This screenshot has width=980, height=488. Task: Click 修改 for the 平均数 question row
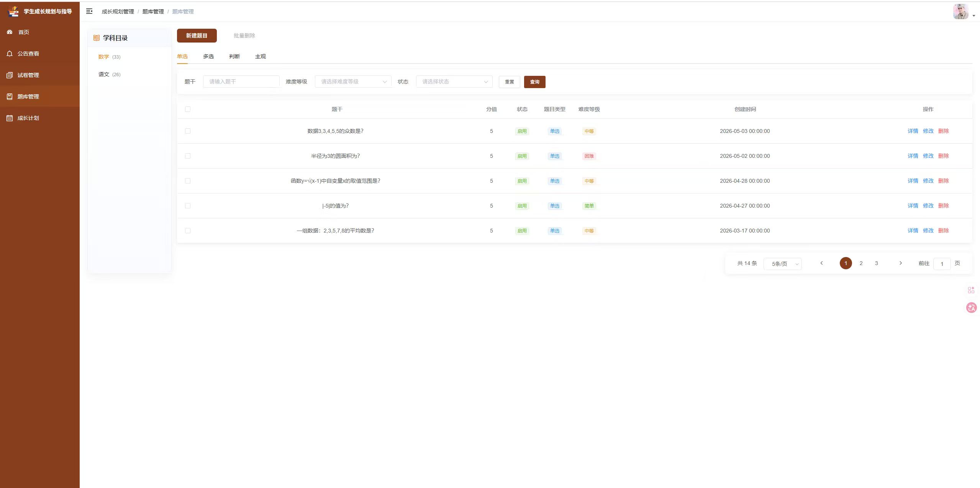(928, 231)
